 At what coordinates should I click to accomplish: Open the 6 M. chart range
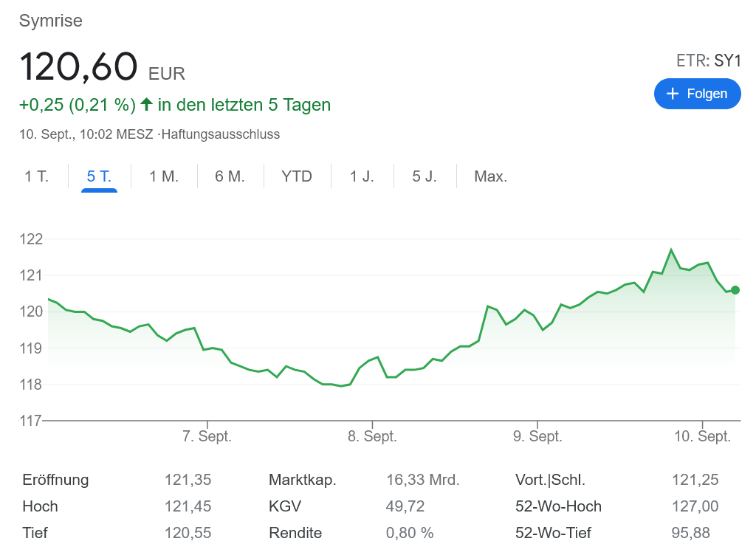click(230, 176)
